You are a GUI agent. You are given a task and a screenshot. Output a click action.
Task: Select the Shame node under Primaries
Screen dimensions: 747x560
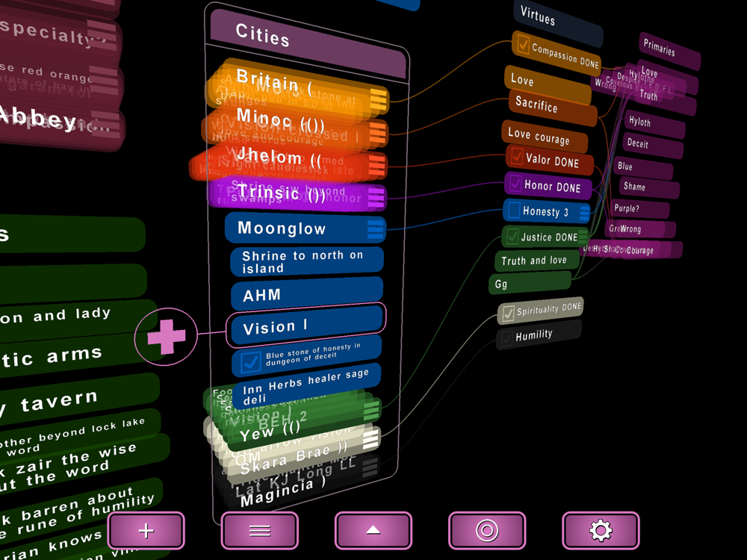pos(649,188)
